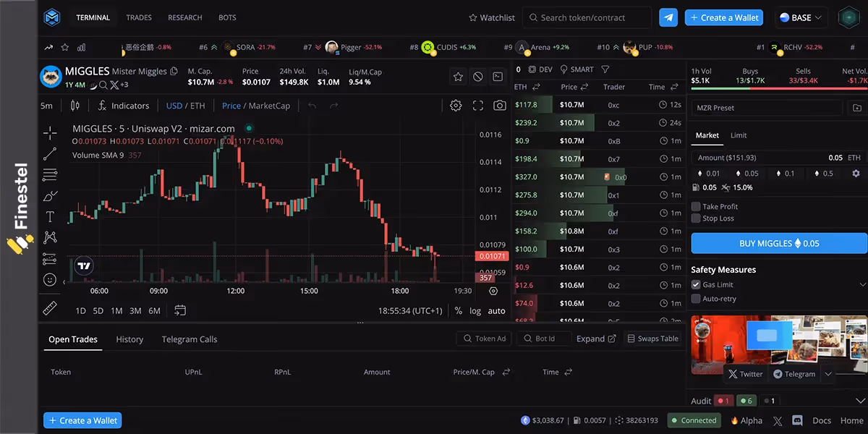This screenshot has width=868, height=434.
Task: Expand the Gas Limit options chevron
Action: (x=862, y=285)
